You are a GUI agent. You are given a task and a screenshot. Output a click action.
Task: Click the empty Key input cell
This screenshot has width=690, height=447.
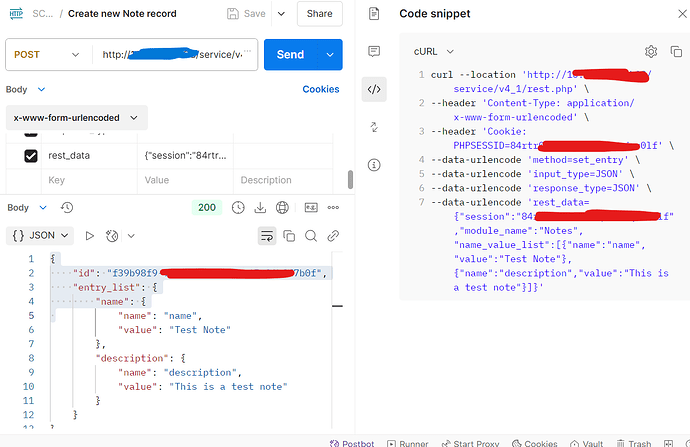[89, 180]
